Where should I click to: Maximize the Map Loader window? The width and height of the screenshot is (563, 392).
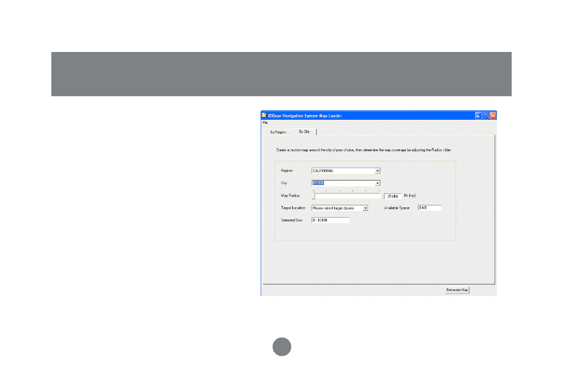[486, 116]
